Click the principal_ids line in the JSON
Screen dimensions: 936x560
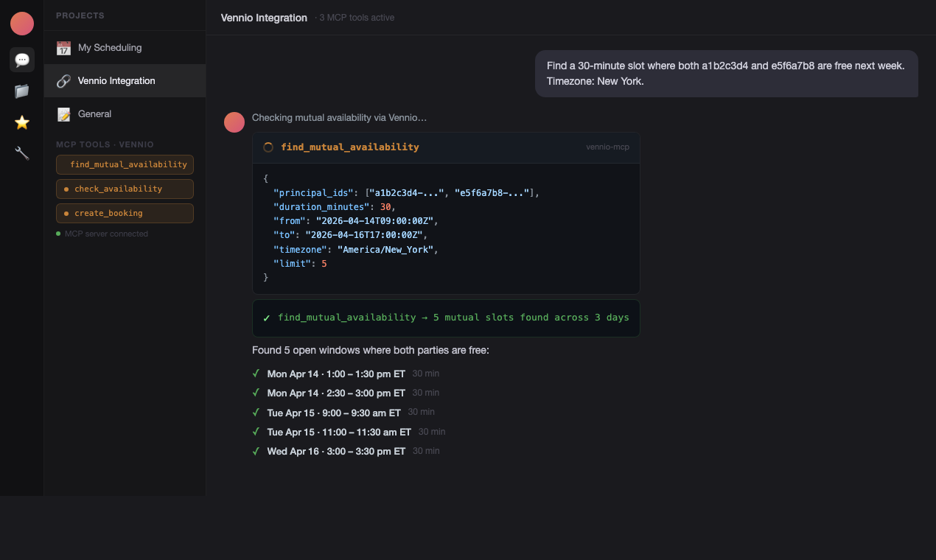coord(406,193)
